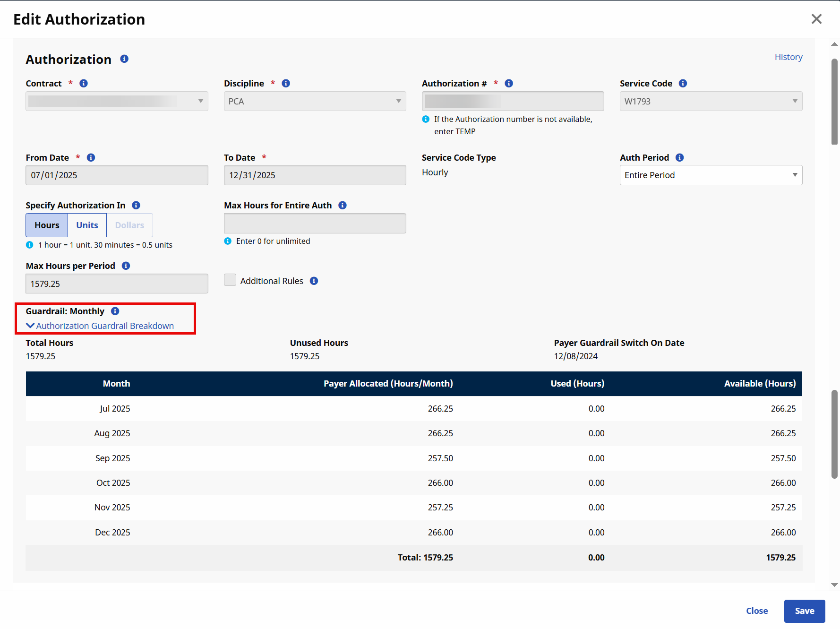Switch authorization unit to Units
840x629 pixels.
click(x=87, y=225)
